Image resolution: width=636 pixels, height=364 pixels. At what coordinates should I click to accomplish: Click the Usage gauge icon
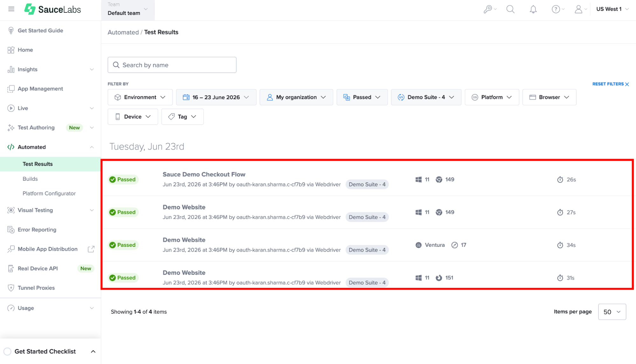tap(11, 308)
